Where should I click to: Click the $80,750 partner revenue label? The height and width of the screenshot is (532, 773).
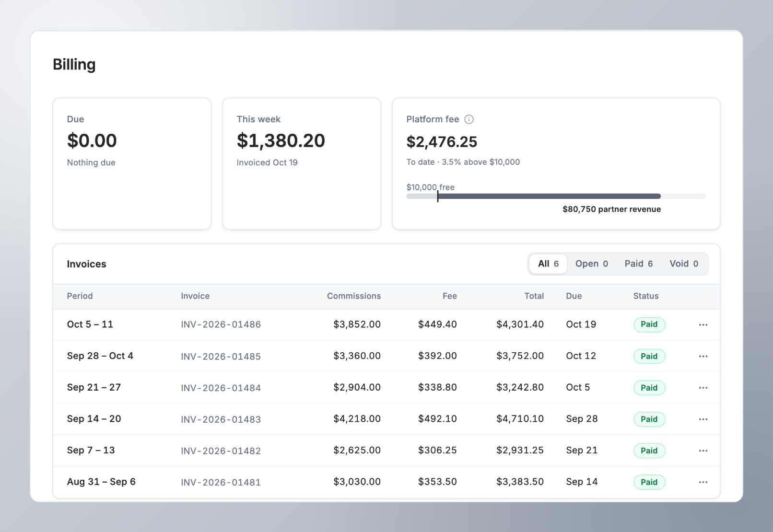[x=612, y=209]
